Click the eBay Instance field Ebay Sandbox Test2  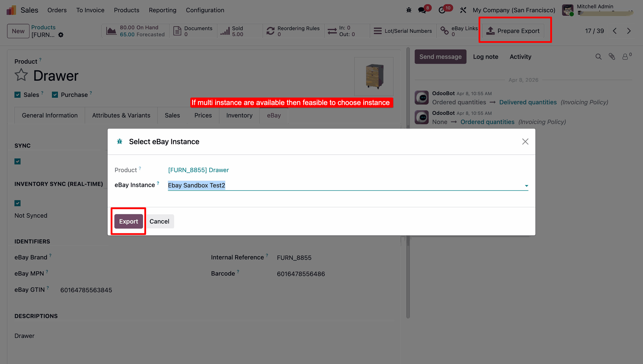click(348, 185)
